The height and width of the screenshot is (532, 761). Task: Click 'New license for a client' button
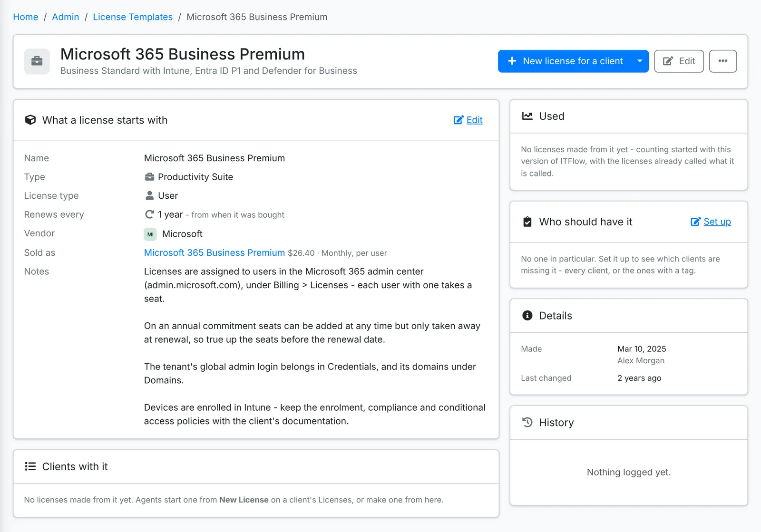[565, 61]
